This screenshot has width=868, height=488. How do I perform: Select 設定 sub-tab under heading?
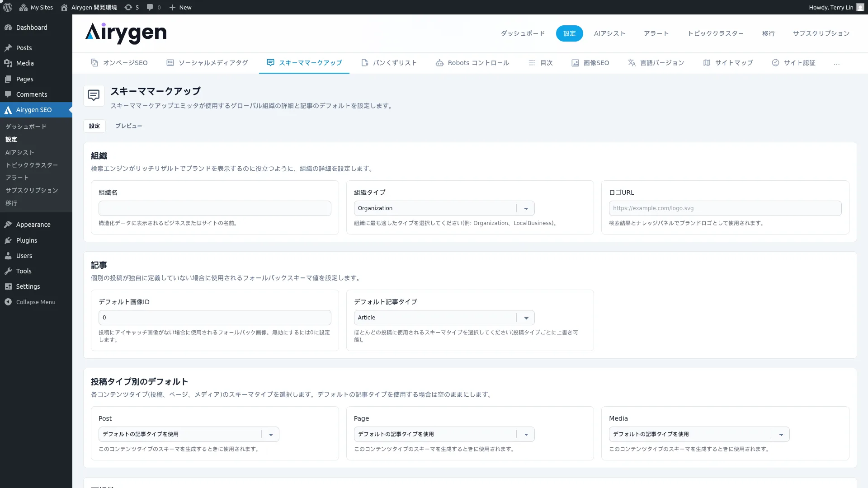(94, 126)
